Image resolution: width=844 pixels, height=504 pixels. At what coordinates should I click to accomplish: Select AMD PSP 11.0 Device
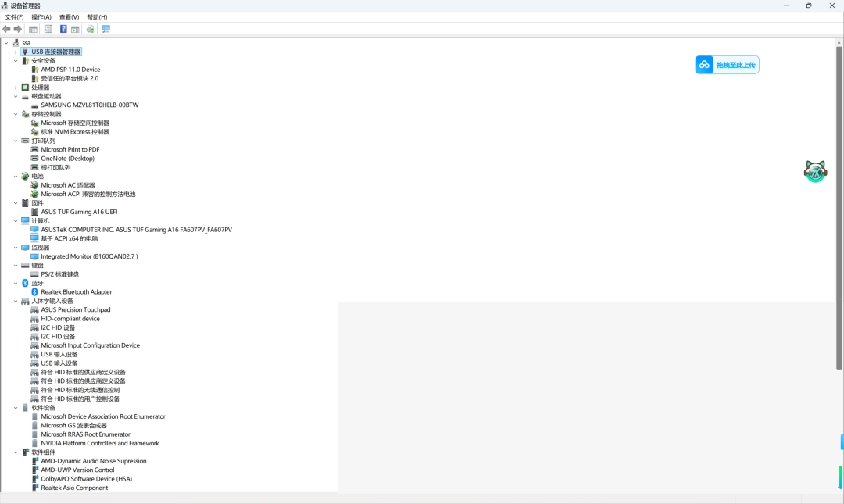70,70
